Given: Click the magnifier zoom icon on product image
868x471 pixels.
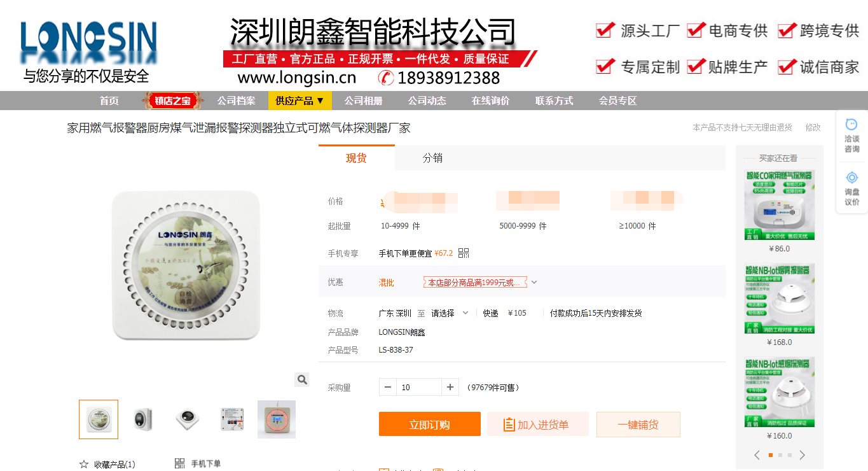Looking at the screenshot, I should coord(302,380).
